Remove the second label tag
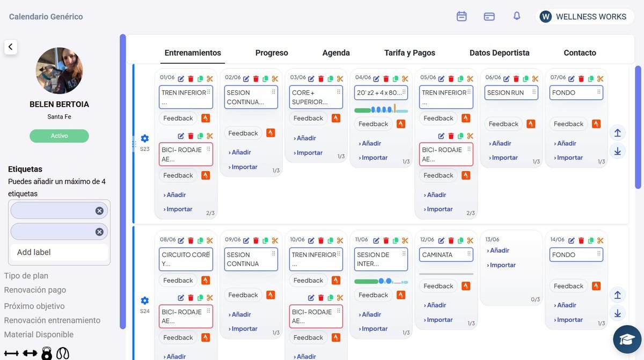Image resolution: width=644 pixels, height=360 pixels. point(99,232)
